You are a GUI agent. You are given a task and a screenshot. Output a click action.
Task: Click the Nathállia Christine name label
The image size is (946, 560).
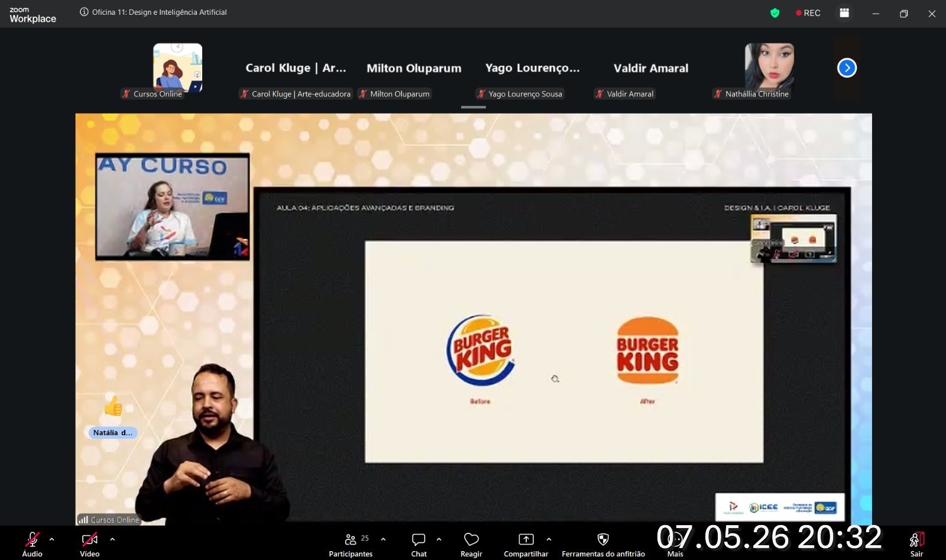click(751, 94)
